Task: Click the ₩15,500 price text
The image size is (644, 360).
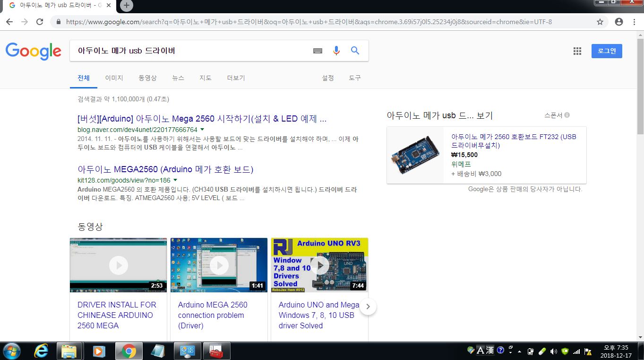Action: pyautogui.click(x=464, y=155)
